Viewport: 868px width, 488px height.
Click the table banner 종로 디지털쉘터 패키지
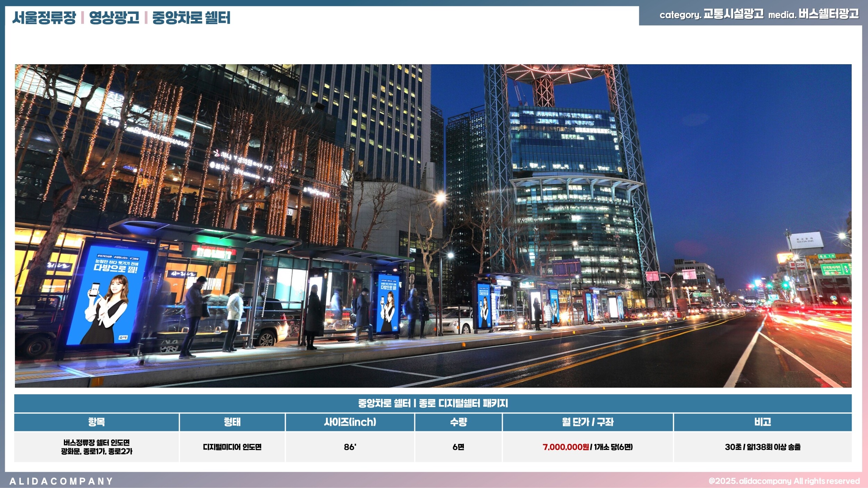tap(433, 403)
